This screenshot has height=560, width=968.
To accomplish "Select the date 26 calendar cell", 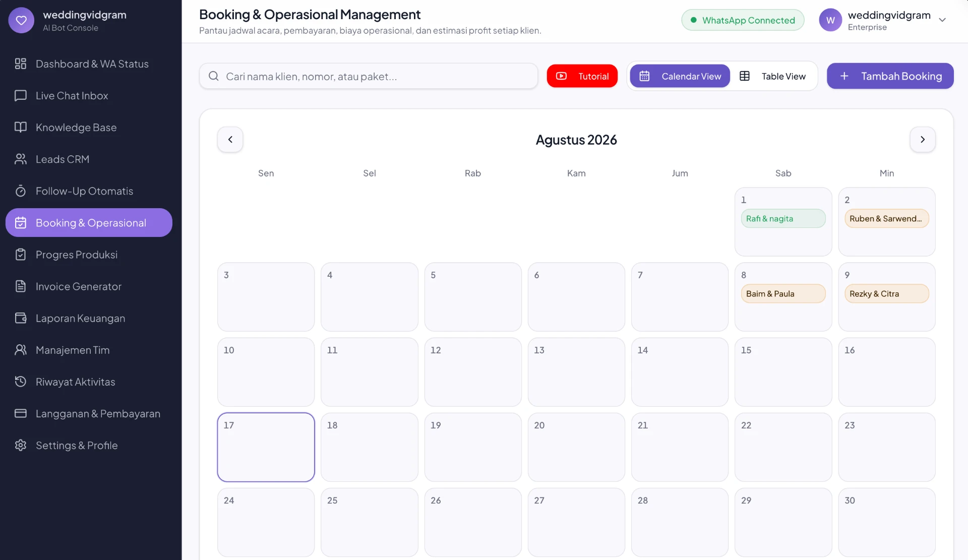I will point(473,522).
